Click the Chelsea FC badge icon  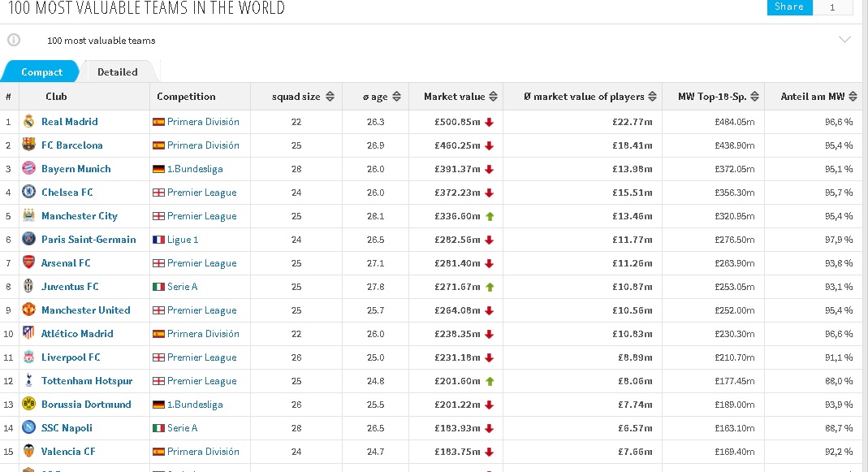tap(28, 192)
